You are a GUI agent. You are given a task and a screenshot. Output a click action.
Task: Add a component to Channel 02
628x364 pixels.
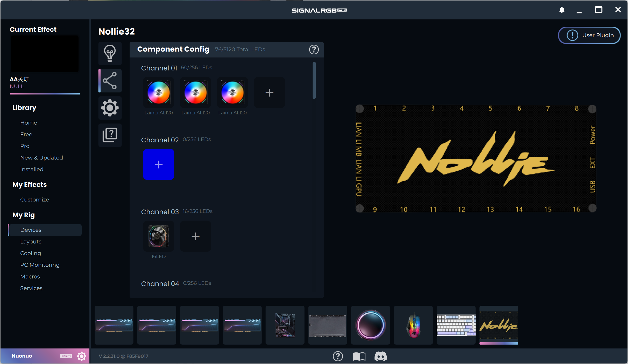click(x=158, y=164)
